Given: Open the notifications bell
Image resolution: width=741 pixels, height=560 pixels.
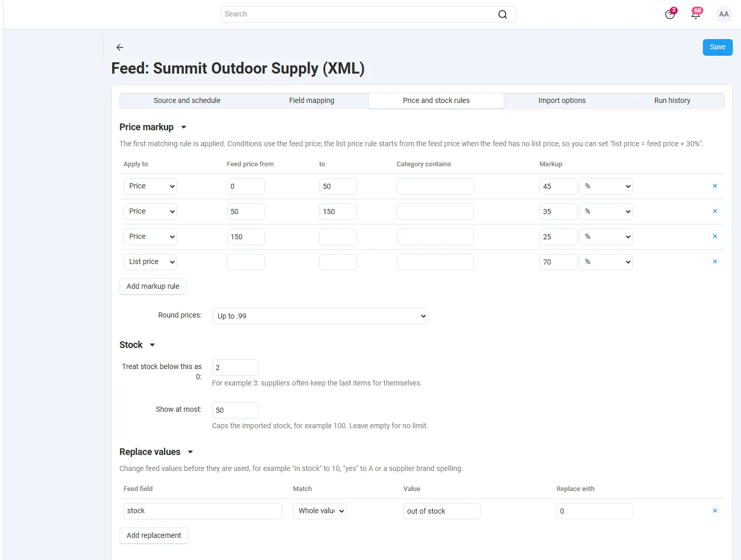Looking at the screenshot, I should 696,14.
